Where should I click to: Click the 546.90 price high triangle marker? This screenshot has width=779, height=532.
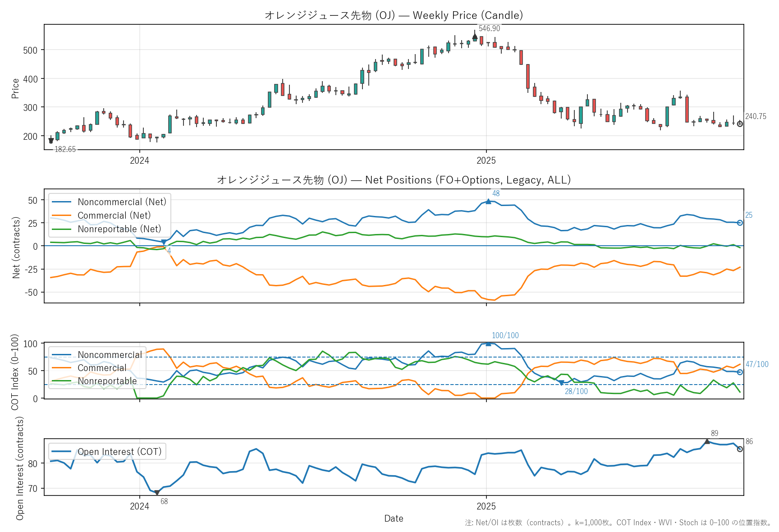[x=475, y=36]
